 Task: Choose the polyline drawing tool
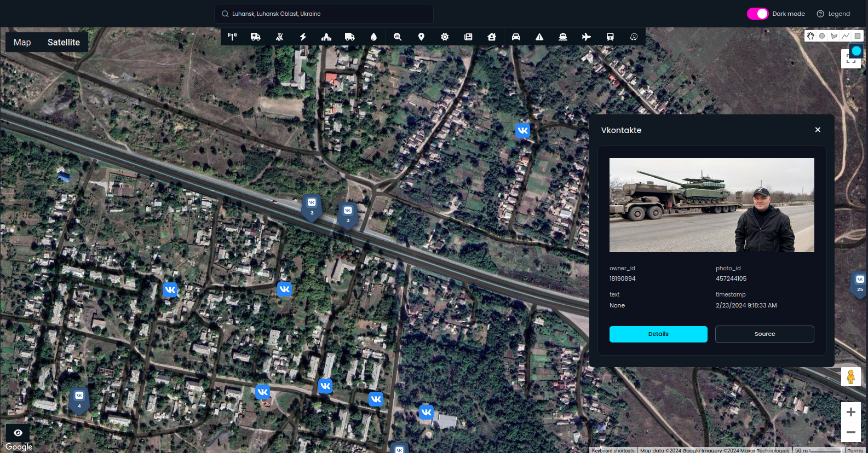[846, 36]
